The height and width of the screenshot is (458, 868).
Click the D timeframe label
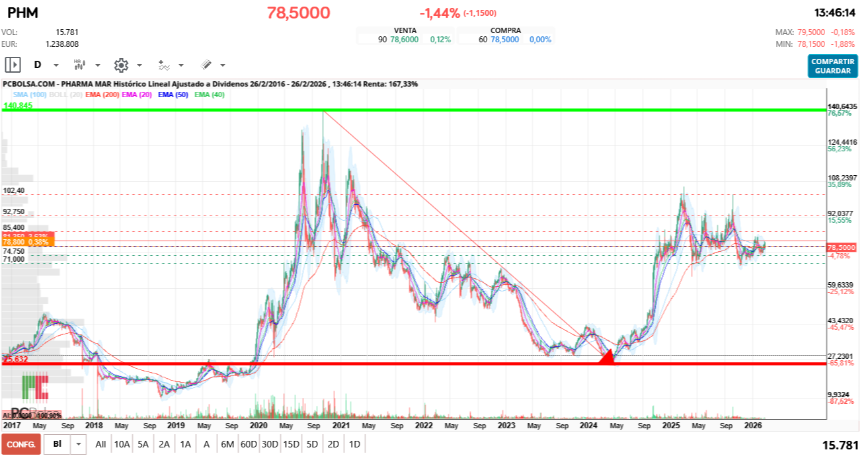point(38,65)
